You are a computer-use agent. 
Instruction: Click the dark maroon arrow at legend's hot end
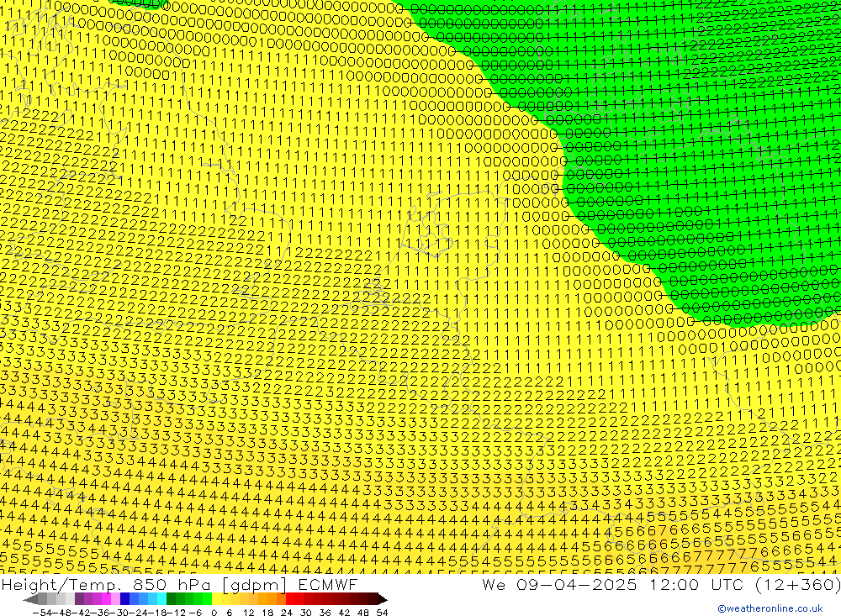point(383,599)
